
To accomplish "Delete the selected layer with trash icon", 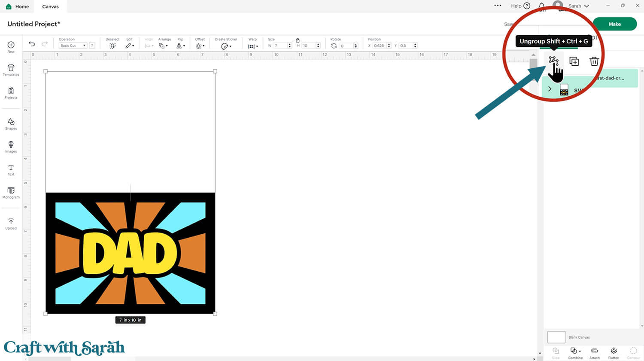I will tap(594, 61).
